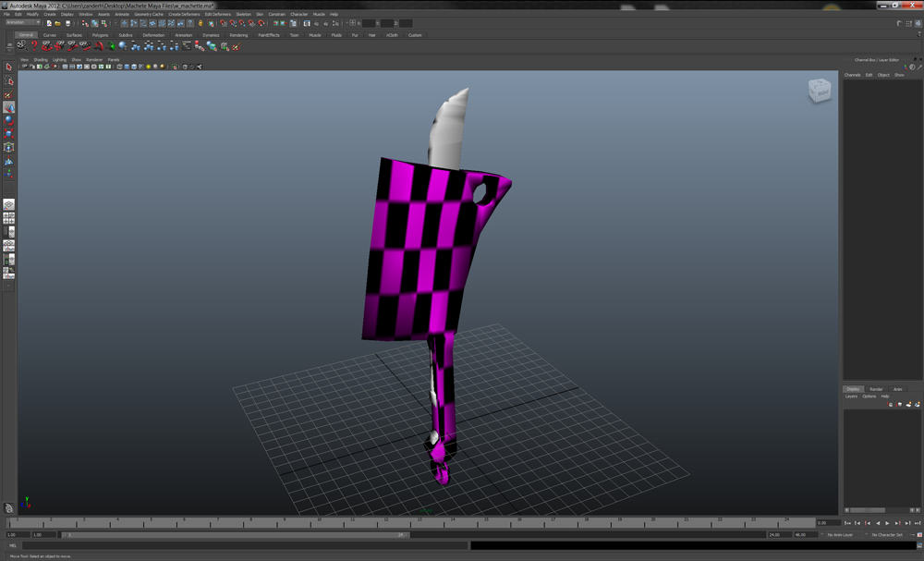Open the Shading panel menu
924x561 pixels.
(41, 59)
